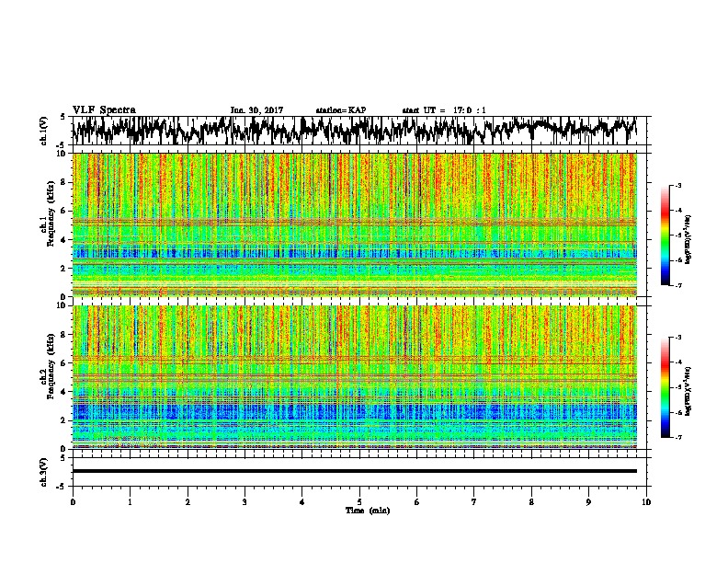Screen dimensions: 728x563
Task: Click the "-3" tick on upper color bar
Action: [677, 185]
